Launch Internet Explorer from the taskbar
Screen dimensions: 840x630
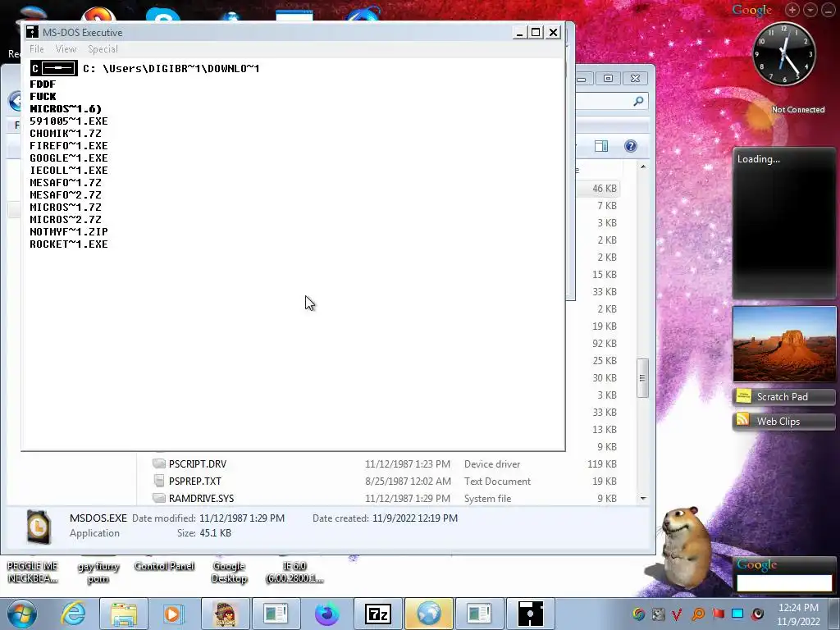(73, 614)
